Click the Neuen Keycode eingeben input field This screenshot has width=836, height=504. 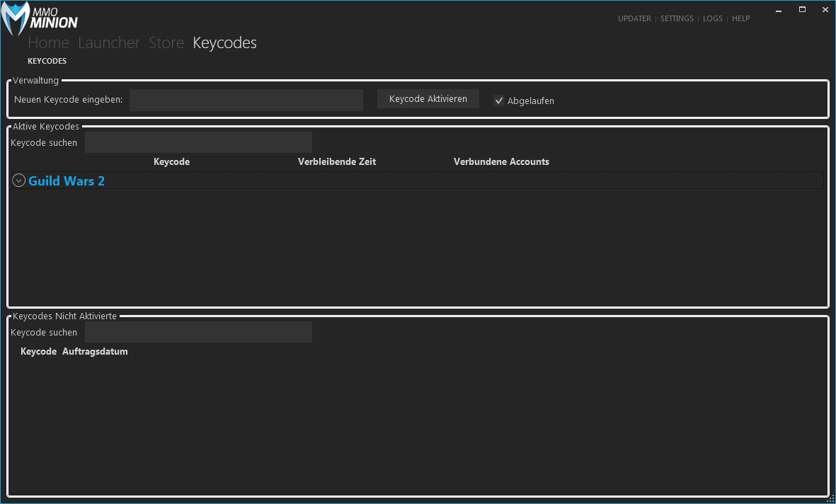(246, 100)
